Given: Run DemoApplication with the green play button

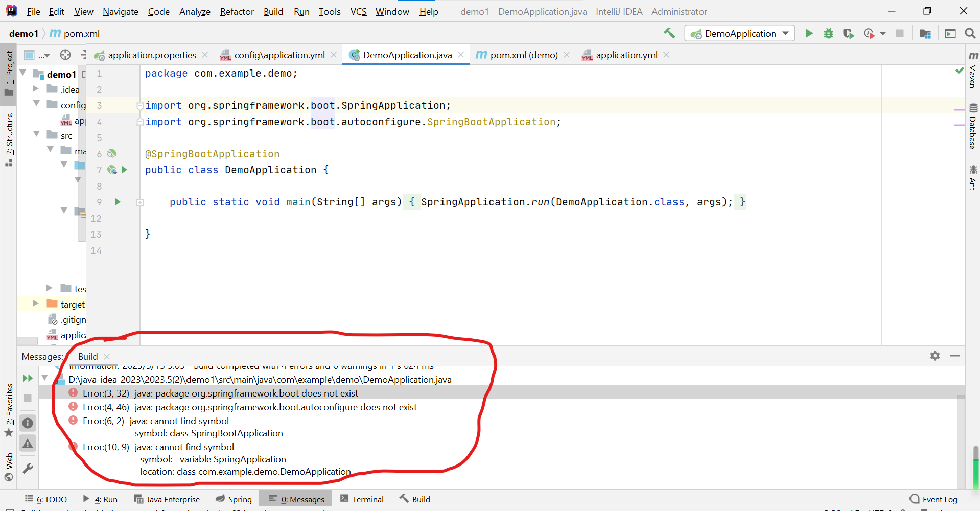Looking at the screenshot, I should pos(809,33).
